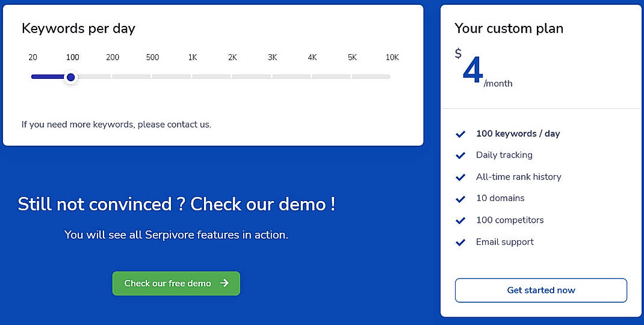Click 'Email support' feature text
Screen dimensions: 644x325
point(505,242)
